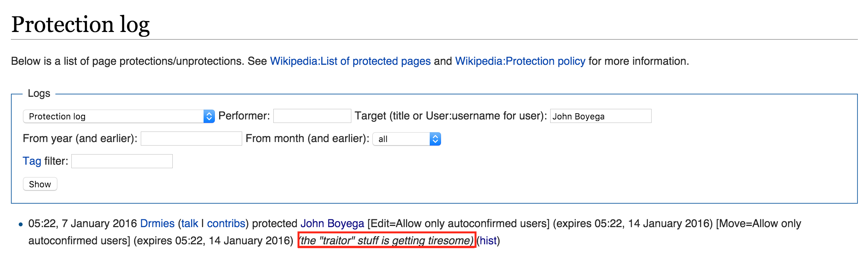Viewport: 868px width, 256px height.
Task: Visit the Drmies user page link
Action: (x=157, y=224)
